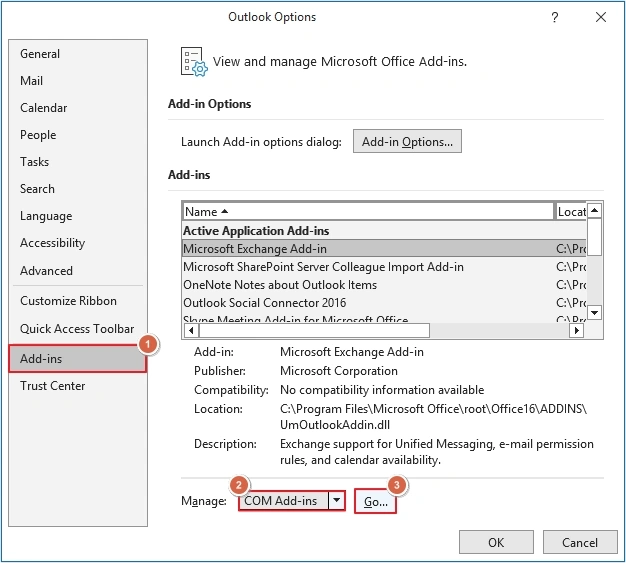The height and width of the screenshot is (563, 626).
Task: Select OneNote Notes about Outlook Items
Action: (384, 285)
